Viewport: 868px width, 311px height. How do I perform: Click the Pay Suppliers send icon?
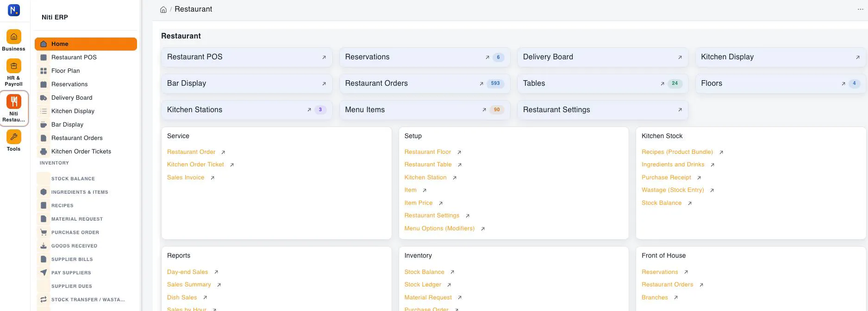coord(44,273)
